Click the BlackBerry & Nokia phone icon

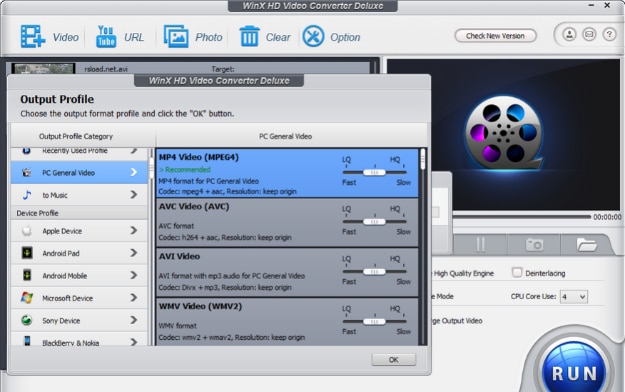coord(27,341)
